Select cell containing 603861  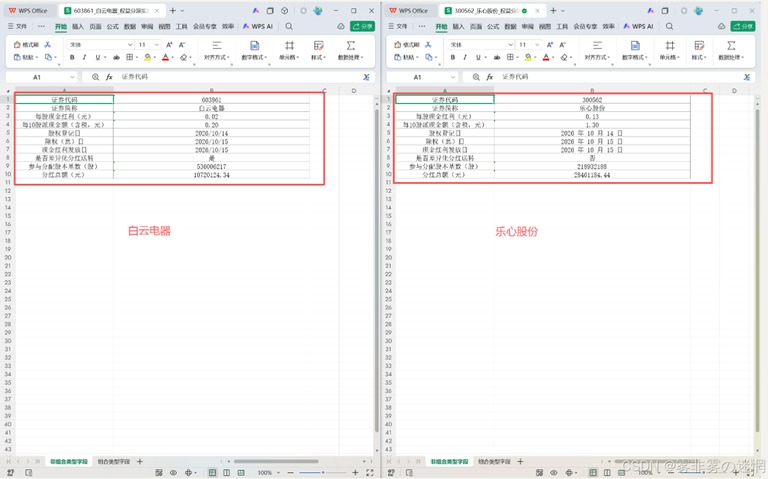pyautogui.click(x=212, y=99)
